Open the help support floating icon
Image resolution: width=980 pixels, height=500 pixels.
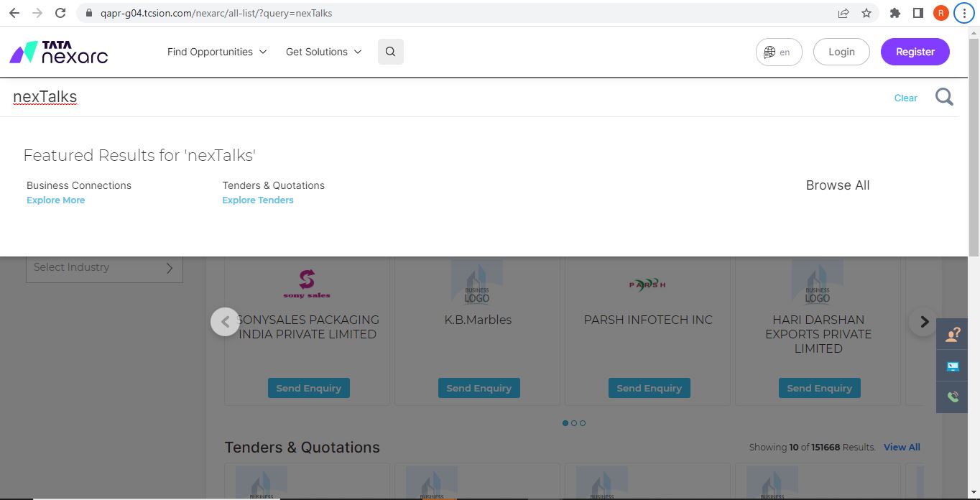point(953,335)
